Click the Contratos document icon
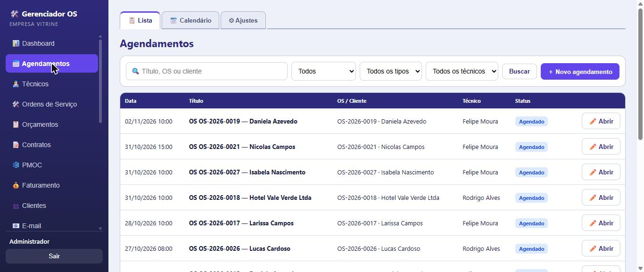This screenshot has height=272, width=644. 16,145
